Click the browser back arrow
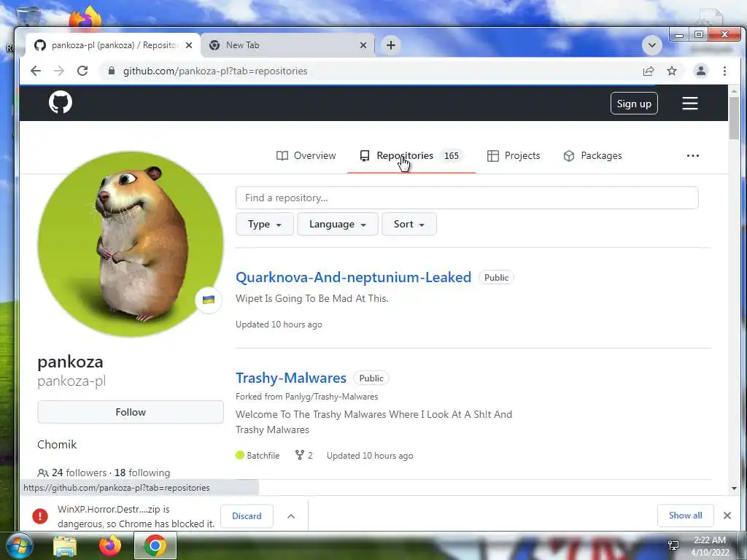This screenshot has height=560, width=747. coord(36,71)
